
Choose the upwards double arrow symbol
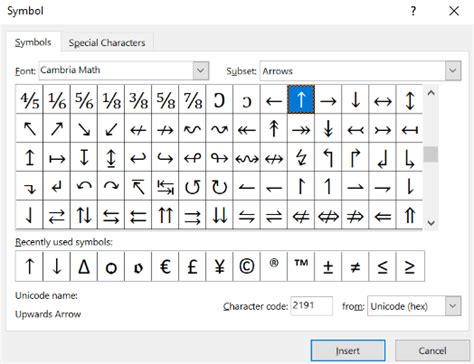(410, 215)
